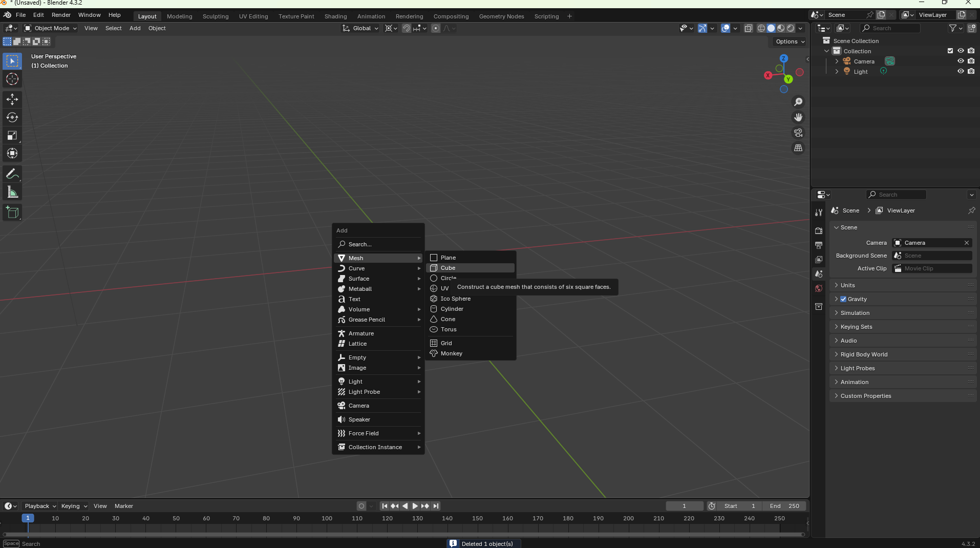980x548 pixels.
Task: Choose Cube from the Mesh submenu
Action: 448,268
